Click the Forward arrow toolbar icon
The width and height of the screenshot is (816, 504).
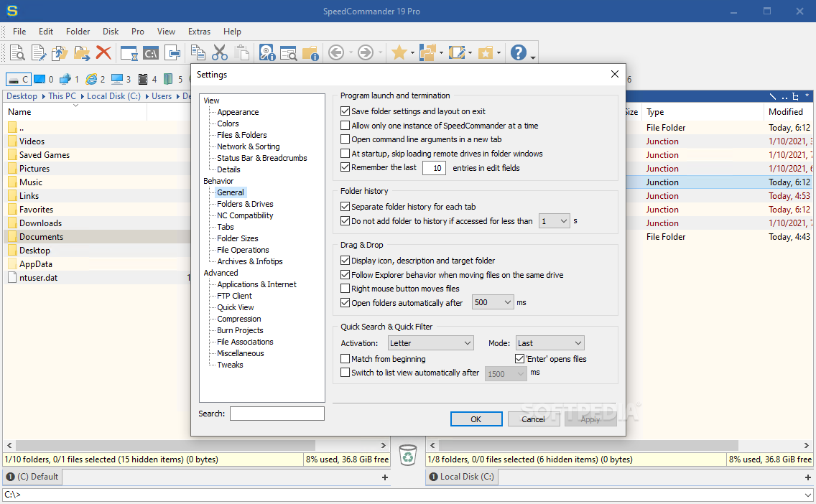pos(366,52)
